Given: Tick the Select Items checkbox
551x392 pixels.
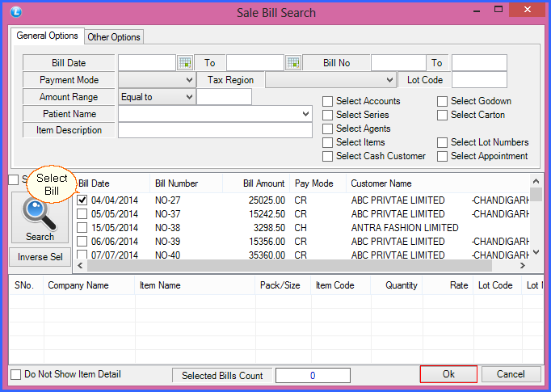Looking at the screenshot, I should click(327, 142).
